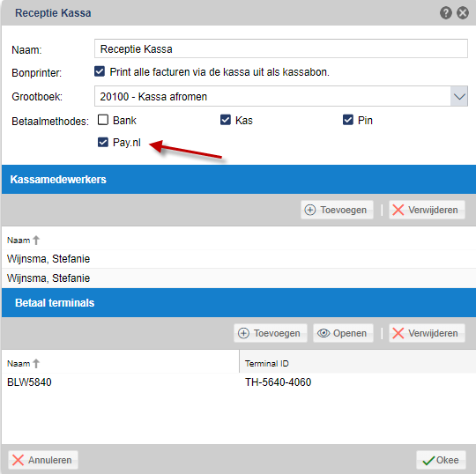The height and width of the screenshot is (474, 476).
Task: Enable the Bank payment method
Action: (x=103, y=120)
